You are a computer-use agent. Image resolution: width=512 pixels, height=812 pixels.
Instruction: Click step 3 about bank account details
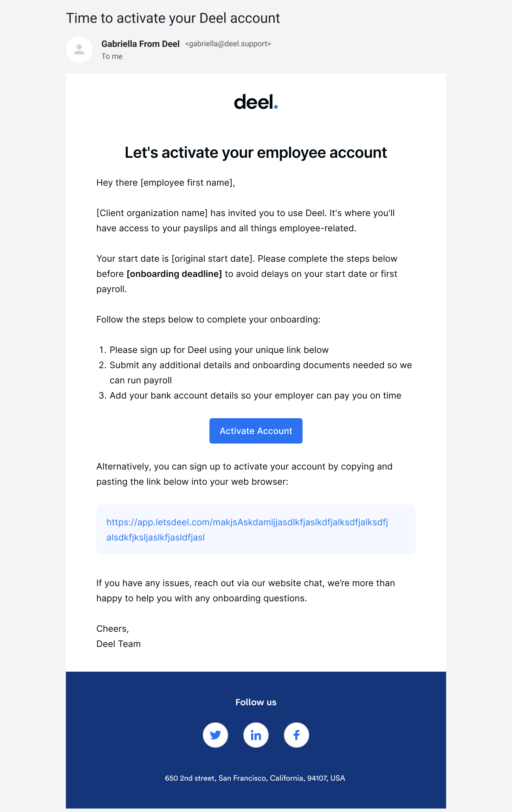pos(255,395)
